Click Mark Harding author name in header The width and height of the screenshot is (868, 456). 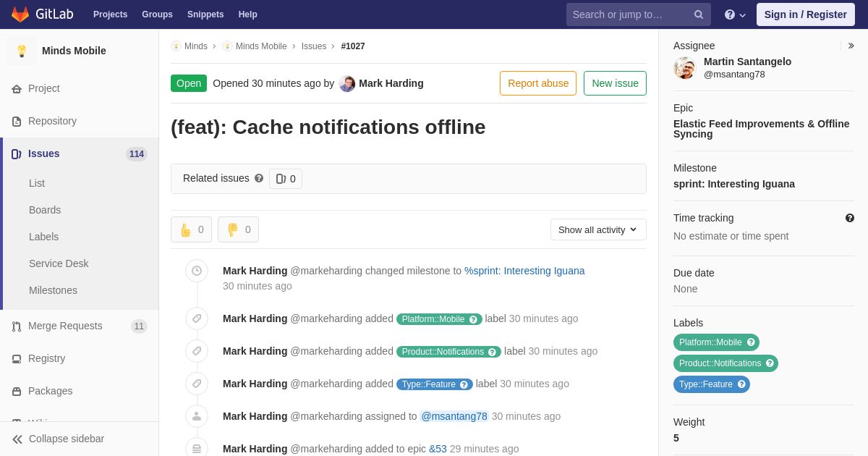click(391, 83)
